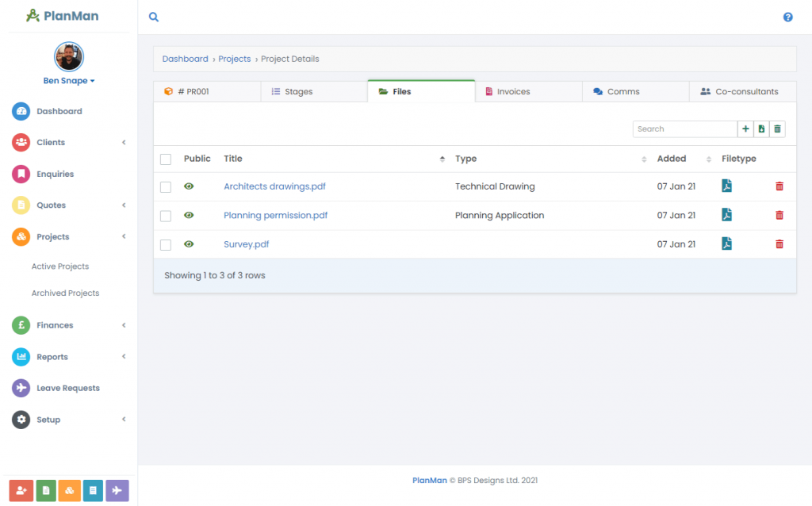The image size is (812, 506).
Task: Click the files Search input field
Action: pyautogui.click(x=684, y=129)
